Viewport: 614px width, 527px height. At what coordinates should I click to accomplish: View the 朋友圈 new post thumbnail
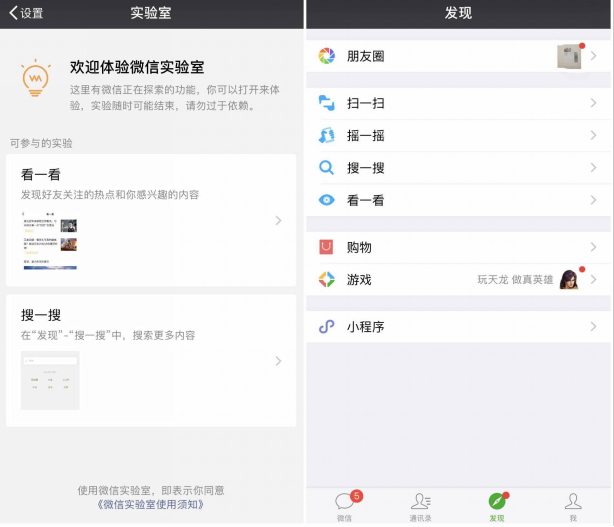point(570,57)
